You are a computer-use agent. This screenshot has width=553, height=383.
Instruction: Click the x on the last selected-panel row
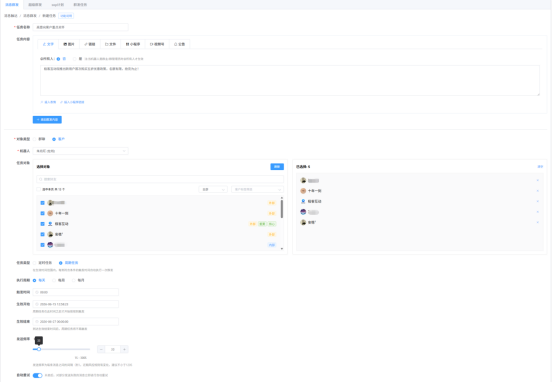tap(537, 222)
